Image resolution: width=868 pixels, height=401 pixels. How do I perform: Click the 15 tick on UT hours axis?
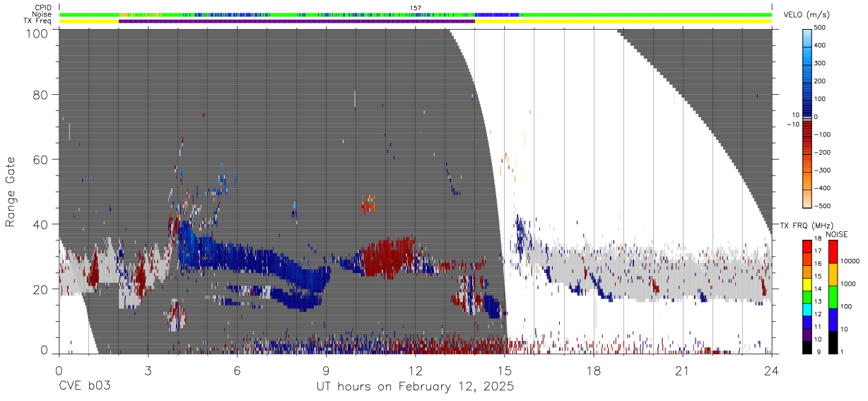504,371
